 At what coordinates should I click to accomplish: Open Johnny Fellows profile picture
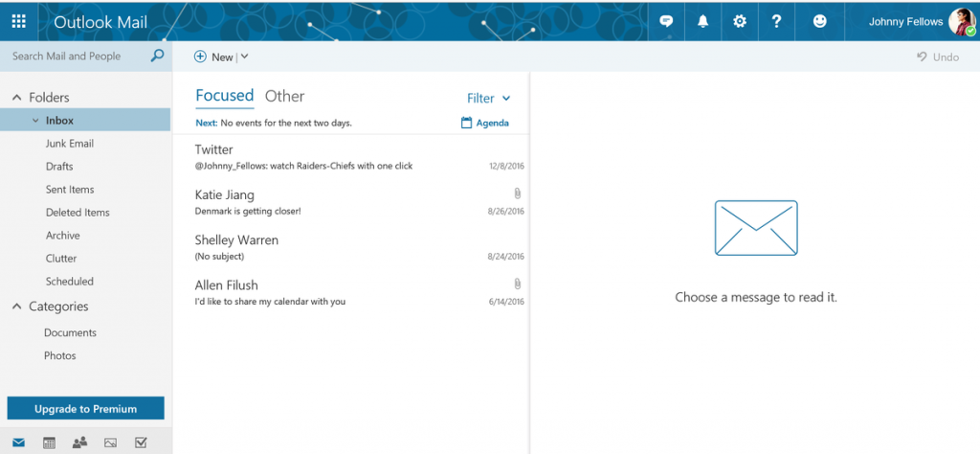(962, 22)
